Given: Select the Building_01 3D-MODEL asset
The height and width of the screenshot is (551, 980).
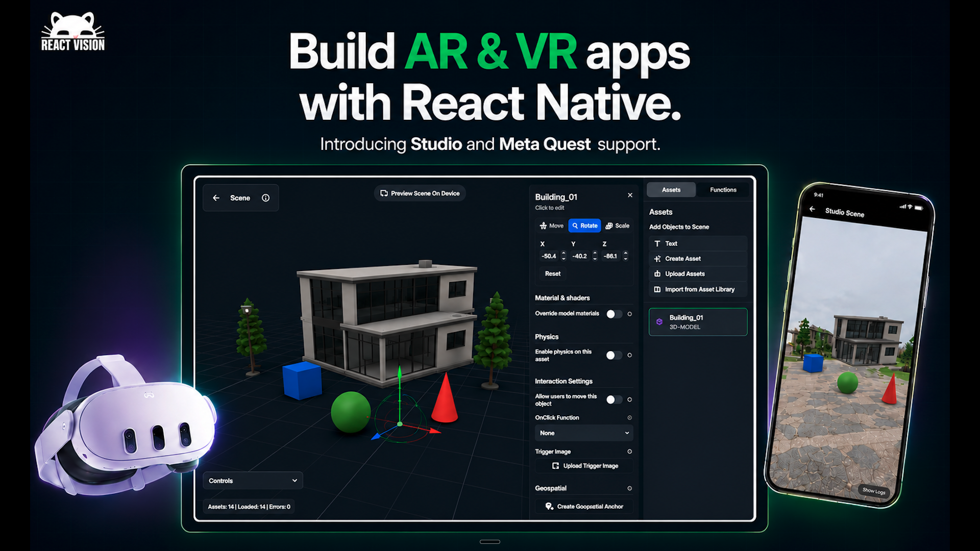Looking at the screenshot, I should [698, 322].
